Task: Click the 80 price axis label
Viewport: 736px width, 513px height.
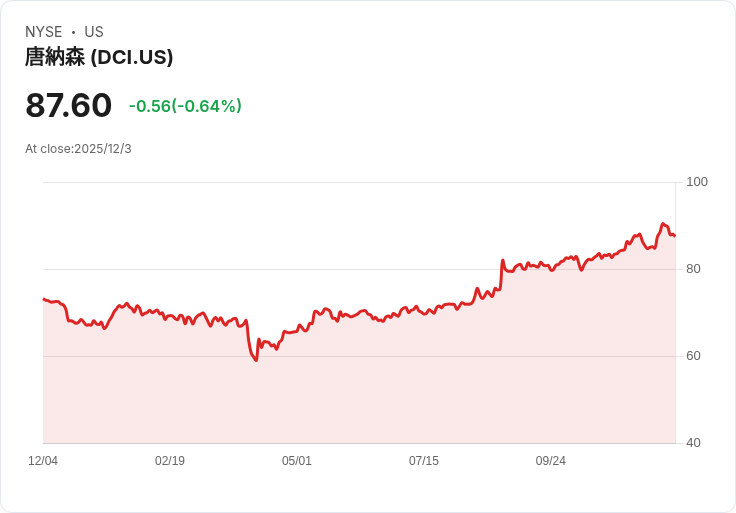Action: point(693,269)
